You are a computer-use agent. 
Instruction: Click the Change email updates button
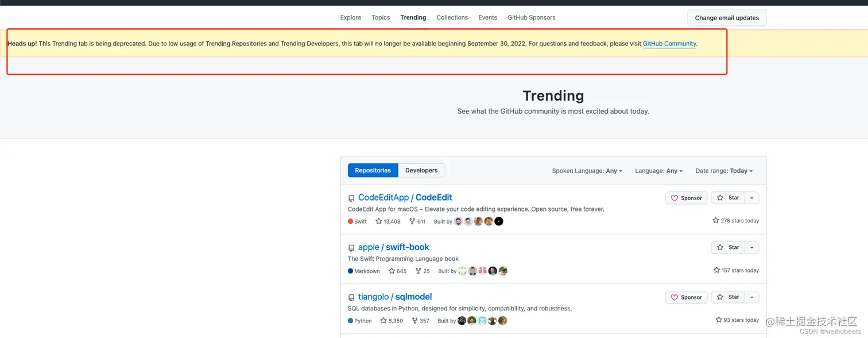(727, 18)
